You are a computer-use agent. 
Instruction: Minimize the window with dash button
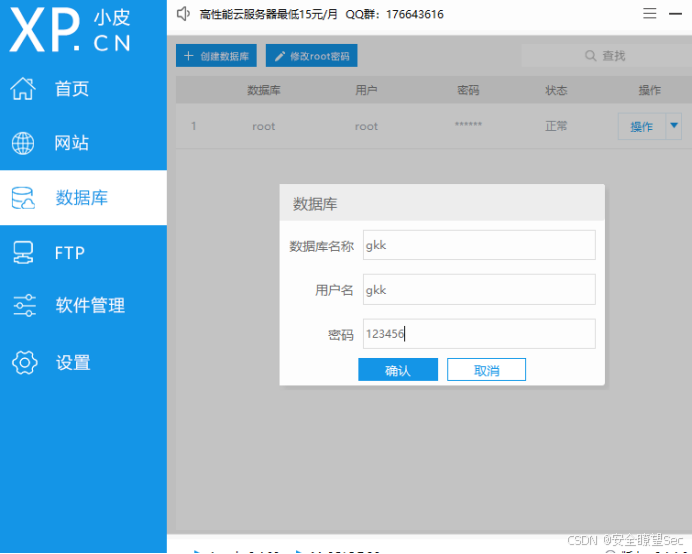point(675,14)
